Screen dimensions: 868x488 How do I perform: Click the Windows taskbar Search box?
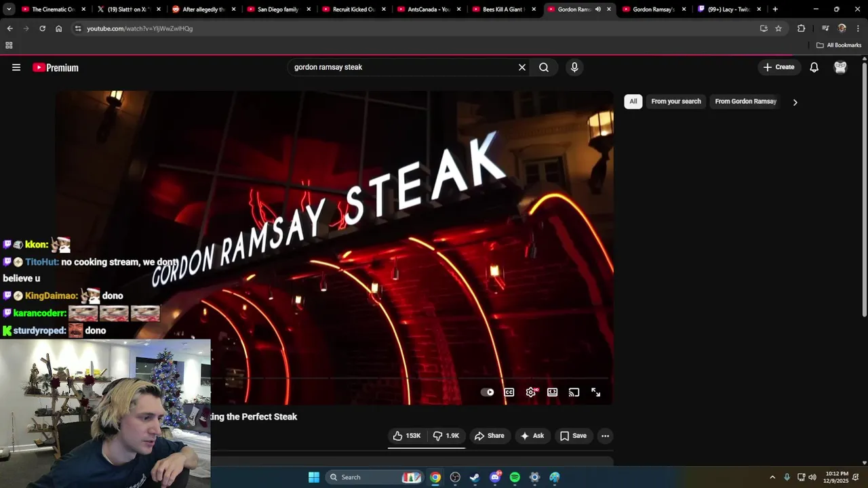pos(374,477)
